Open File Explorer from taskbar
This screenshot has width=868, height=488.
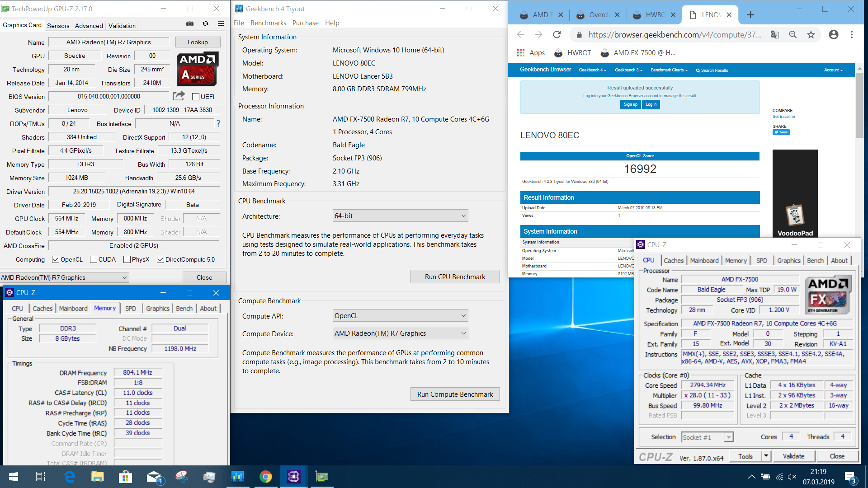click(x=97, y=477)
